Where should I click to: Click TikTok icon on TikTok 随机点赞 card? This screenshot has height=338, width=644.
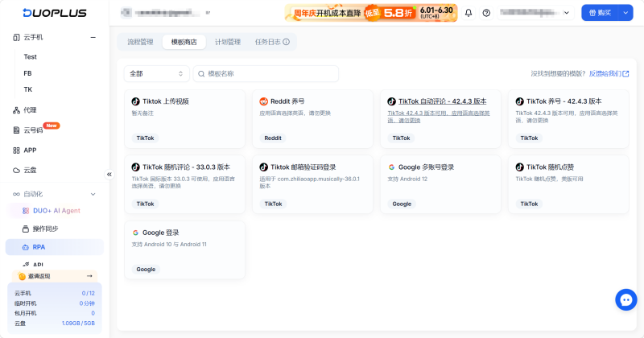(x=519, y=167)
